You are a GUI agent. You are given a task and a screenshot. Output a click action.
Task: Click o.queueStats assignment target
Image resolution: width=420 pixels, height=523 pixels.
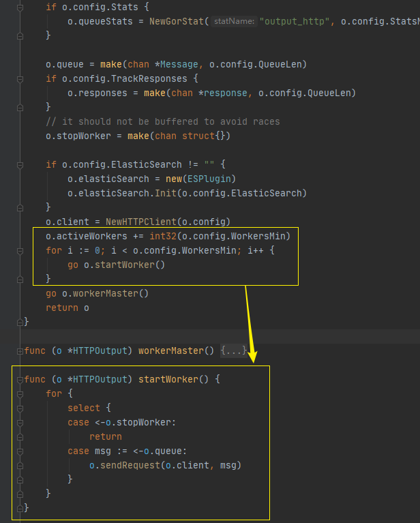click(100, 21)
